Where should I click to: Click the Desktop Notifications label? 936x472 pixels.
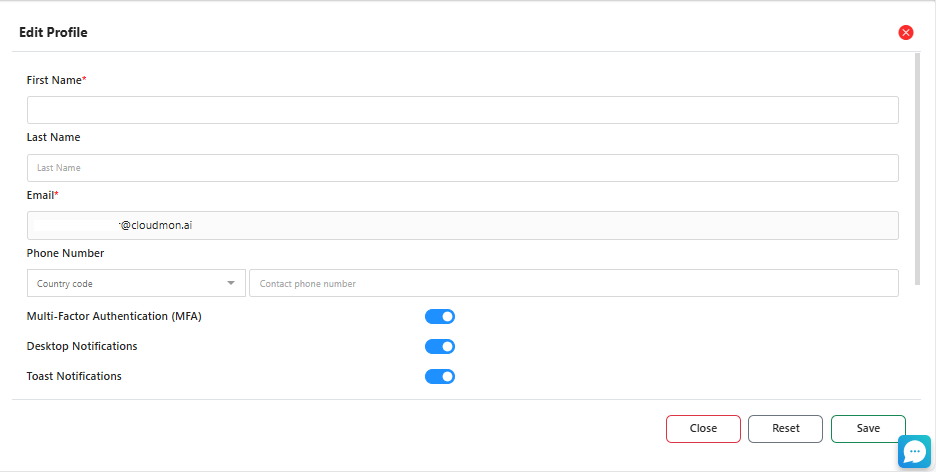[82, 347]
